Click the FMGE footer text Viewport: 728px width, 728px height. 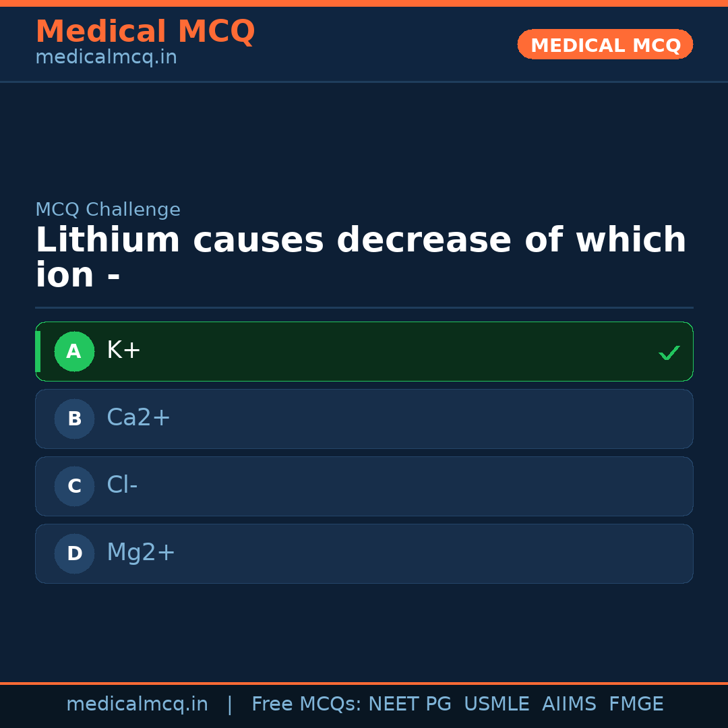pyautogui.click(x=636, y=704)
